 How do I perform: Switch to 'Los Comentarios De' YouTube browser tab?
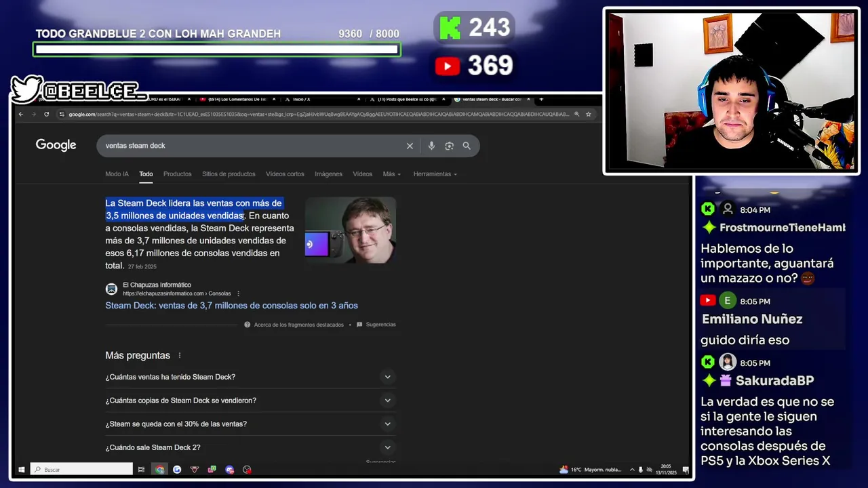(x=237, y=99)
